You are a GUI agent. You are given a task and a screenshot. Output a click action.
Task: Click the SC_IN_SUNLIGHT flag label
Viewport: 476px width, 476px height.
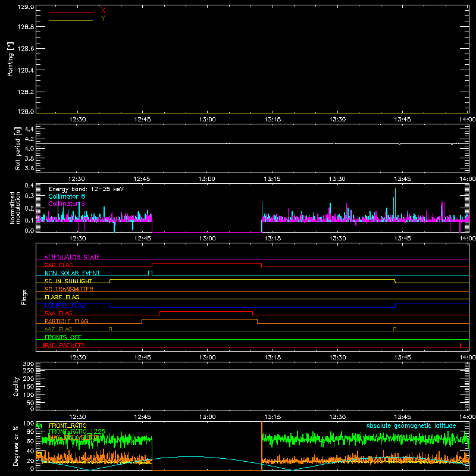pyautogui.click(x=68, y=281)
